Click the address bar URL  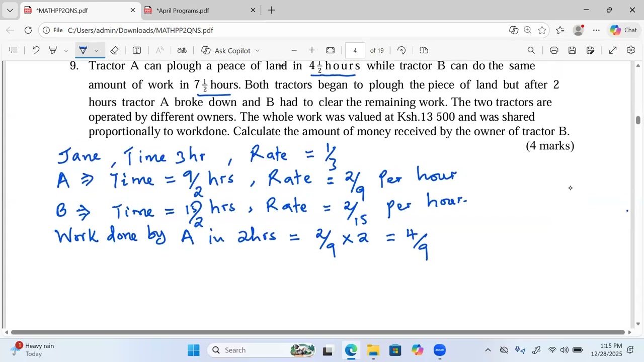(x=140, y=30)
